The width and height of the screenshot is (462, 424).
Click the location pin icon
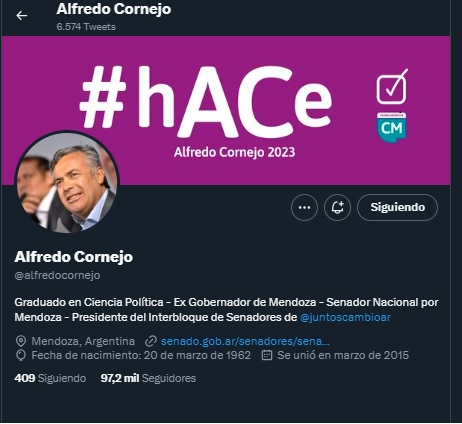(x=21, y=341)
